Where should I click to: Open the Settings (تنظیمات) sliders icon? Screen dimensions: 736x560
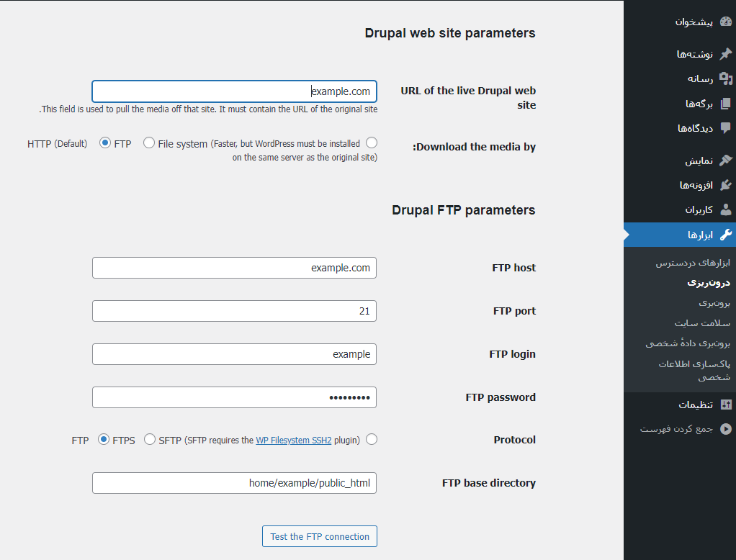click(x=726, y=405)
